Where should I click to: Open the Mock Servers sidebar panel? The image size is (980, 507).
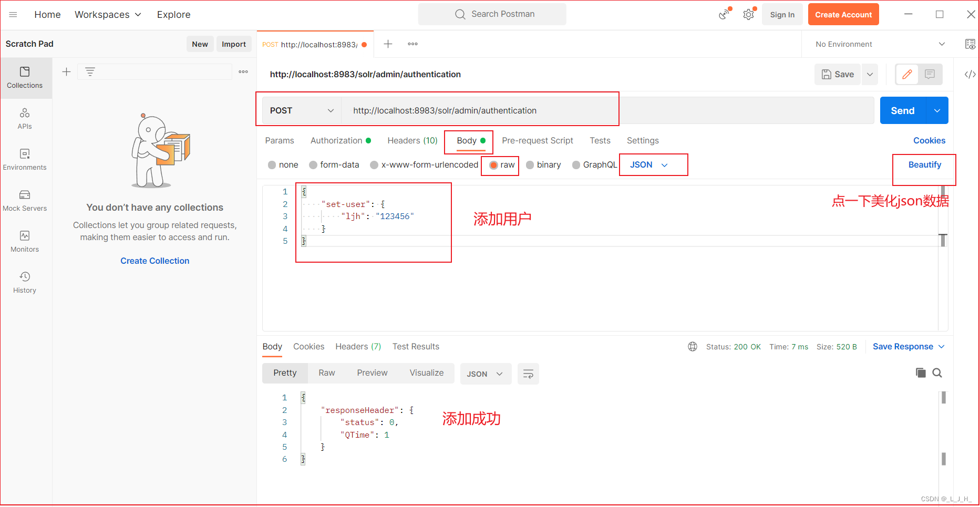point(25,201)
